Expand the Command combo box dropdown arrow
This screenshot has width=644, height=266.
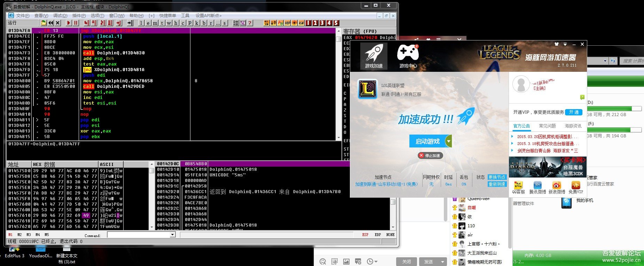(x=172, y=235)
